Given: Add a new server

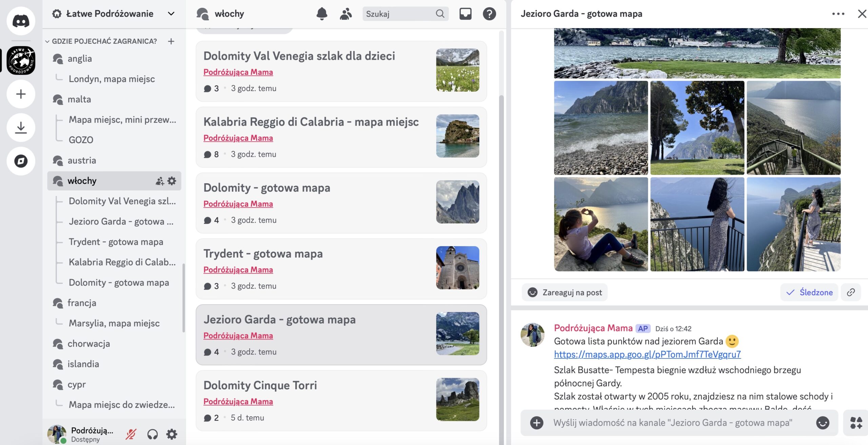Looking at the screenshot, I should tap(21, 94).
